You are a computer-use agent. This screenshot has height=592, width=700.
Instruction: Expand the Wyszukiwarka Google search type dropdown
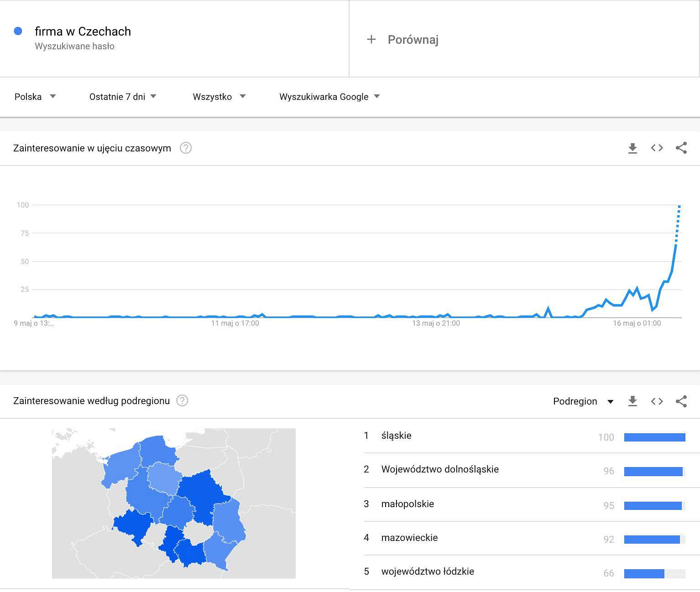329,97
